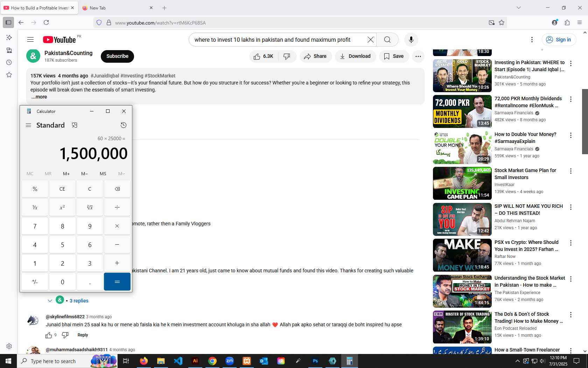The image size is (588, 368).
Task: Reload the page in the browser
Action: (46, 22)
